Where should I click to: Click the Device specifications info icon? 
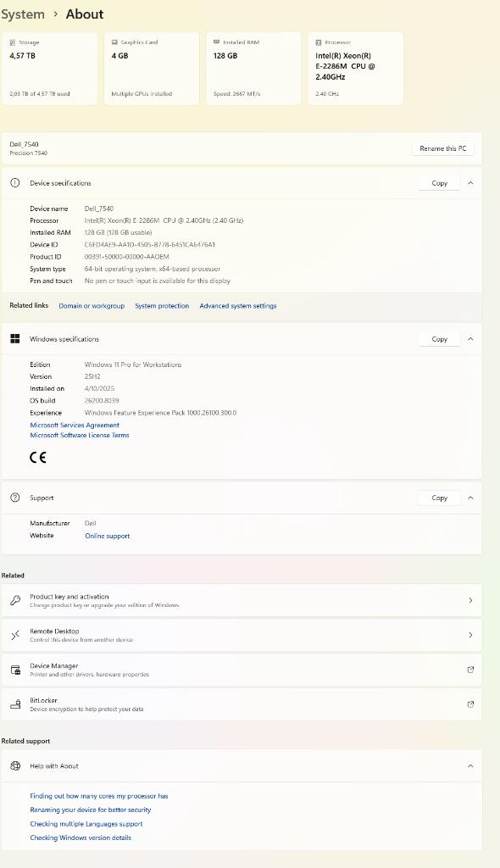point(15,183)
